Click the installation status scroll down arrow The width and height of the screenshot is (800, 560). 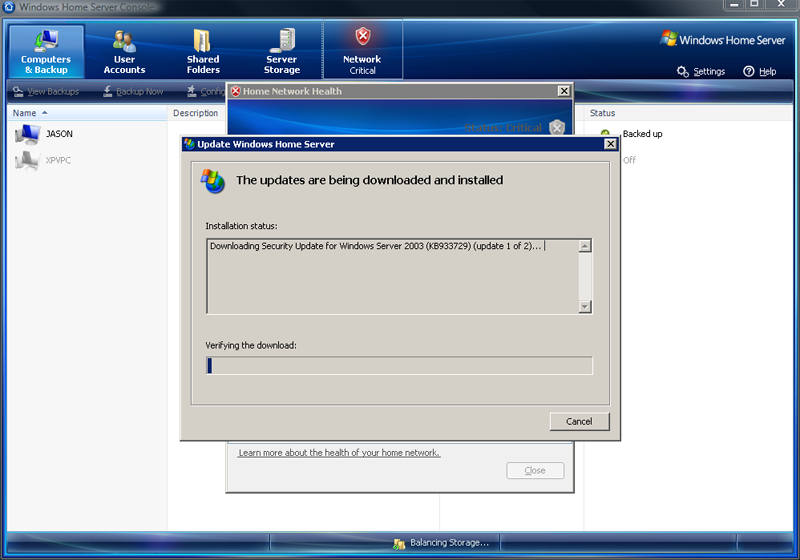coord(585,307)
